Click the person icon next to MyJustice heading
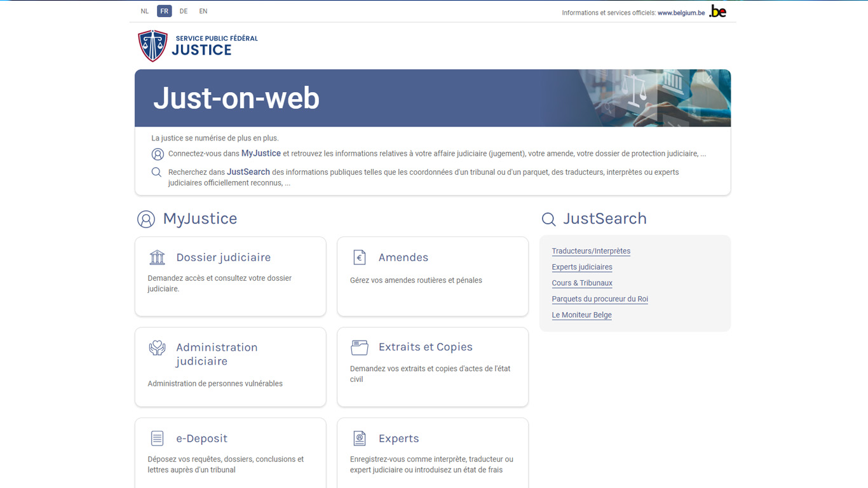868x488 pixels. tap(147, 219)
